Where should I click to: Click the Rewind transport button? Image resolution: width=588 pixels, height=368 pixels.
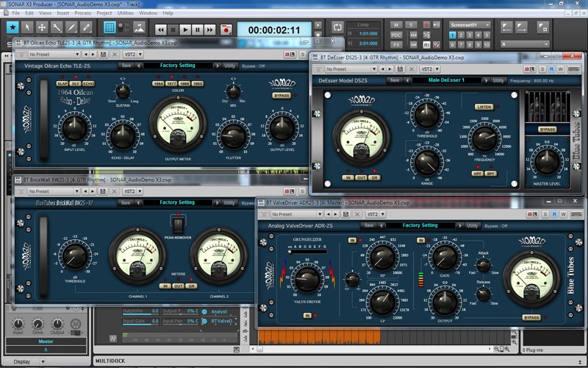(160, 29)
